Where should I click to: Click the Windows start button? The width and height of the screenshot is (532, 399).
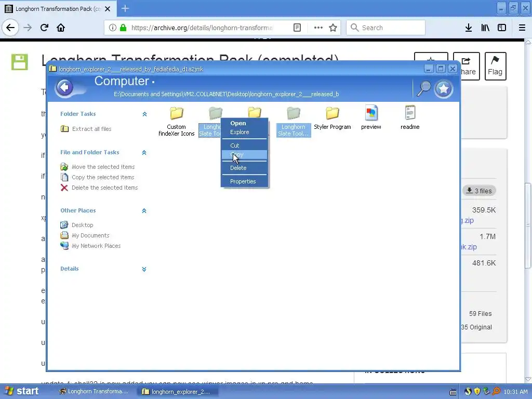pos(22,391)
